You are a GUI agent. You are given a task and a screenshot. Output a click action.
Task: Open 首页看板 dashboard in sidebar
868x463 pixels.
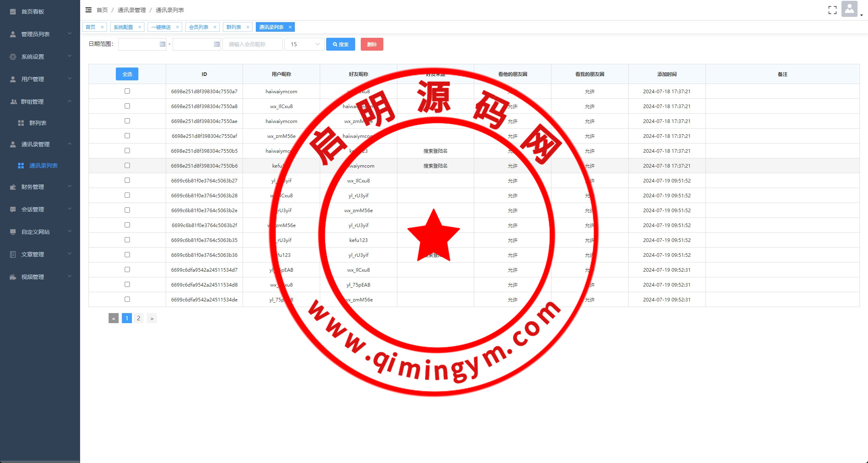click(33, 12)
